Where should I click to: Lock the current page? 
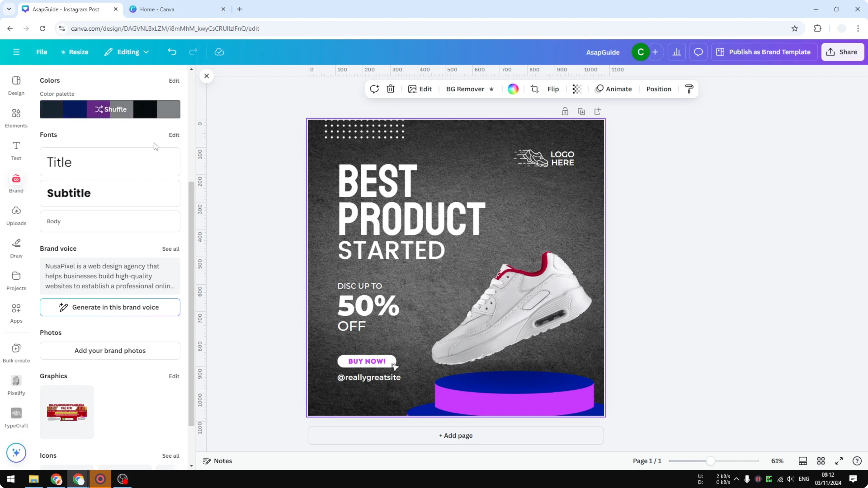[565, 111]
